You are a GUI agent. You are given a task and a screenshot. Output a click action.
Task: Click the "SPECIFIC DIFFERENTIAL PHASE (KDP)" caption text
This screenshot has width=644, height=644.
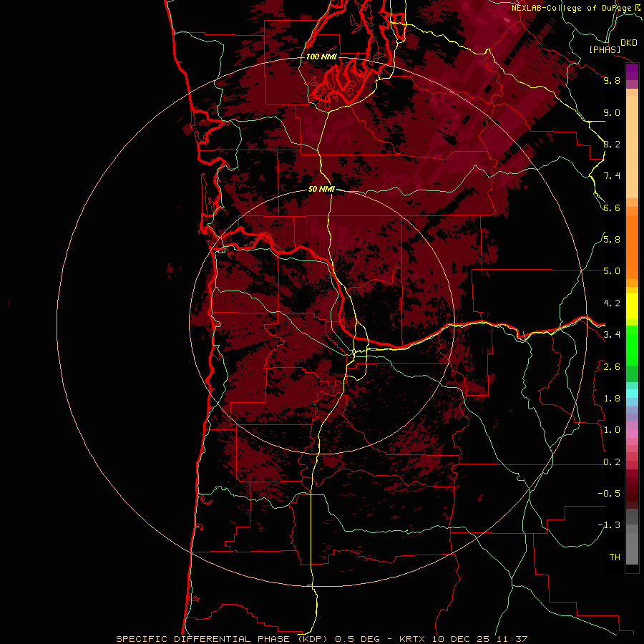tap(223, 639)
